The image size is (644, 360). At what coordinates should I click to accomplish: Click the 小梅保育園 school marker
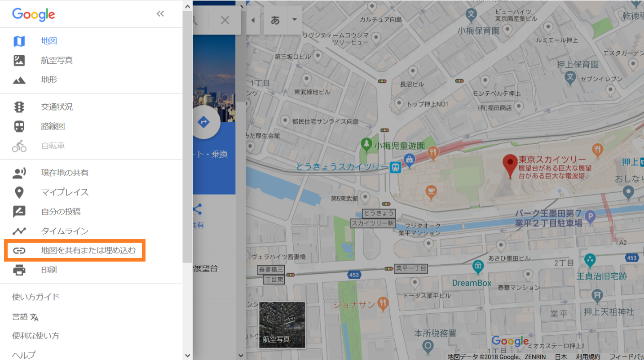tap(471, 15)
